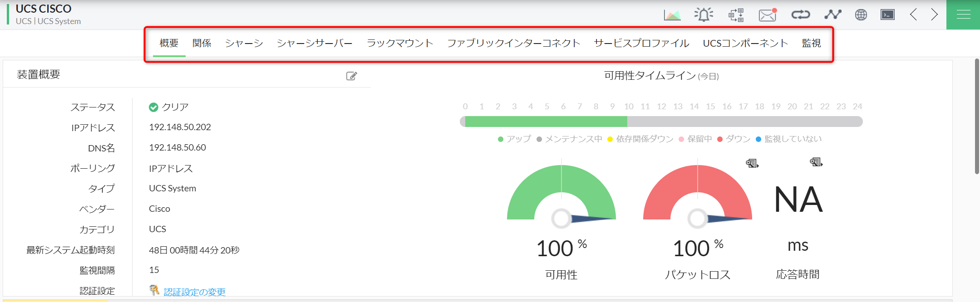Open the workflow diagram icon
Image resolution: width=980 pixels, height=302 pixels.
[x=736, y=15]
